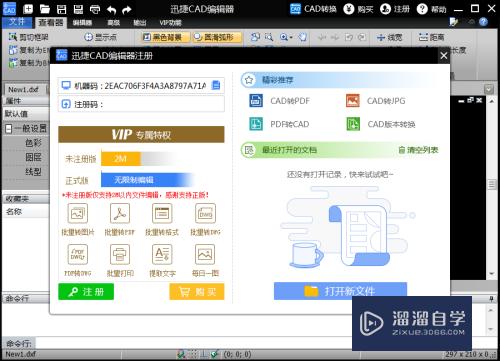
Task: Select the 图层 property item
Action: coord(33,157)
